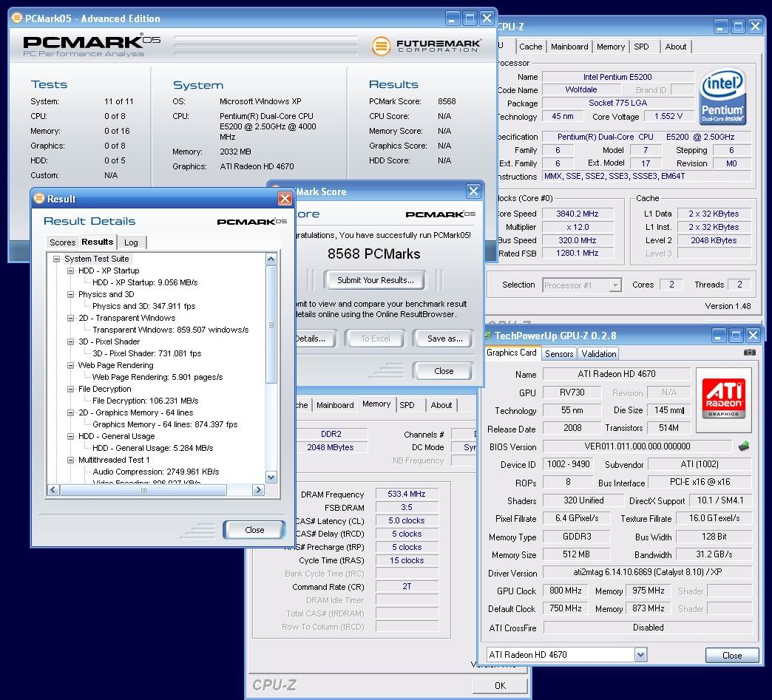Click the GPU Name field in GPU-Z

coord(617,374)
